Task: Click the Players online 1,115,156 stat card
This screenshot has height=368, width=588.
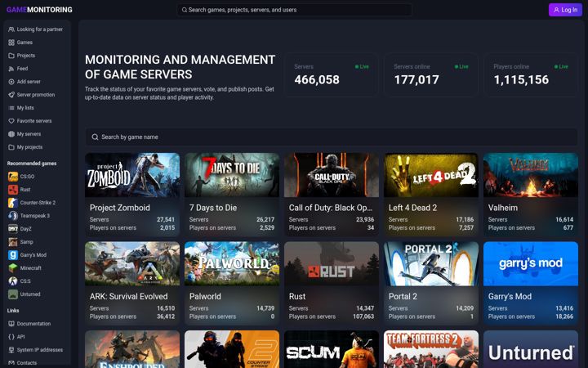Action: point(531,74)
